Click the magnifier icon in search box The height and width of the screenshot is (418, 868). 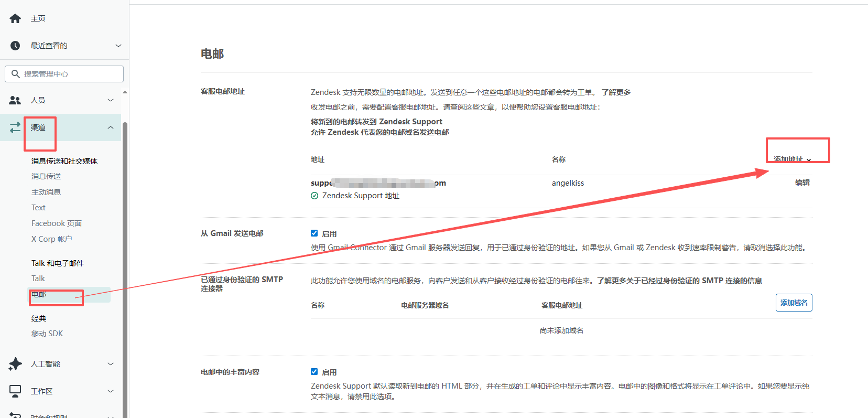click(16, 74)
